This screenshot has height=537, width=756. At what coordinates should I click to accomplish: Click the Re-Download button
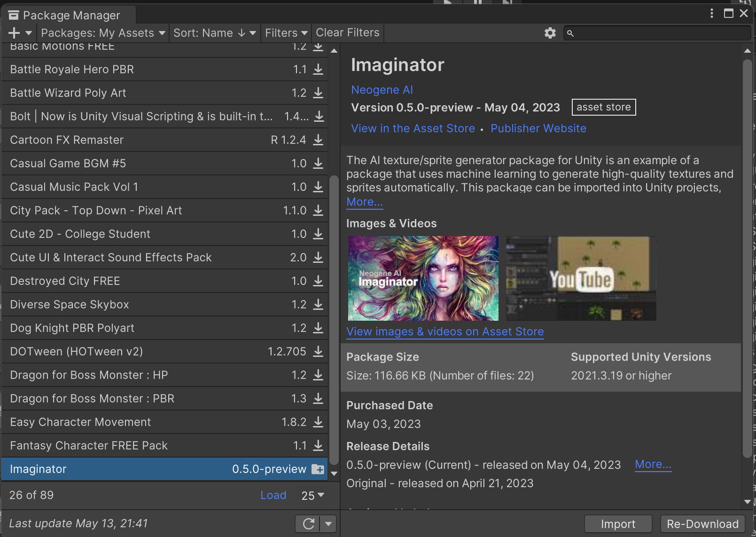pyautogui.click(x=702, y=524)
